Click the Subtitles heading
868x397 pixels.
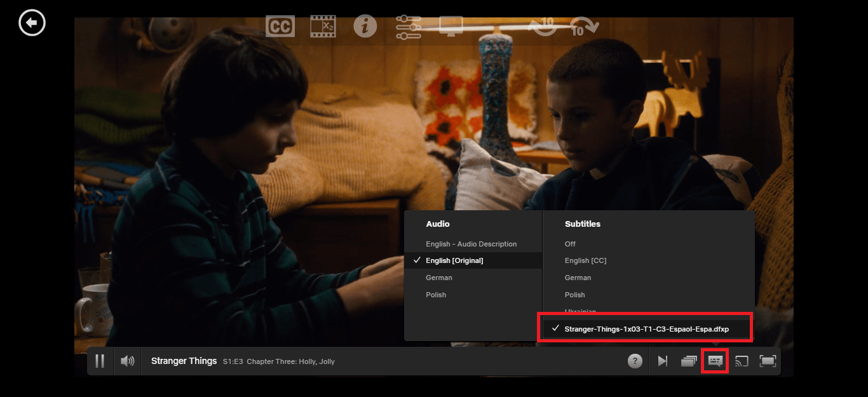[x=583, y=224]
